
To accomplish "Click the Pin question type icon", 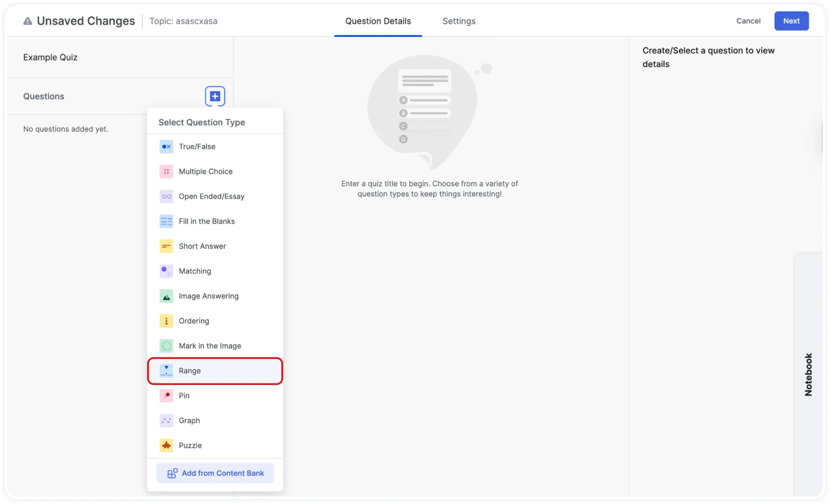I will (166, 396).
